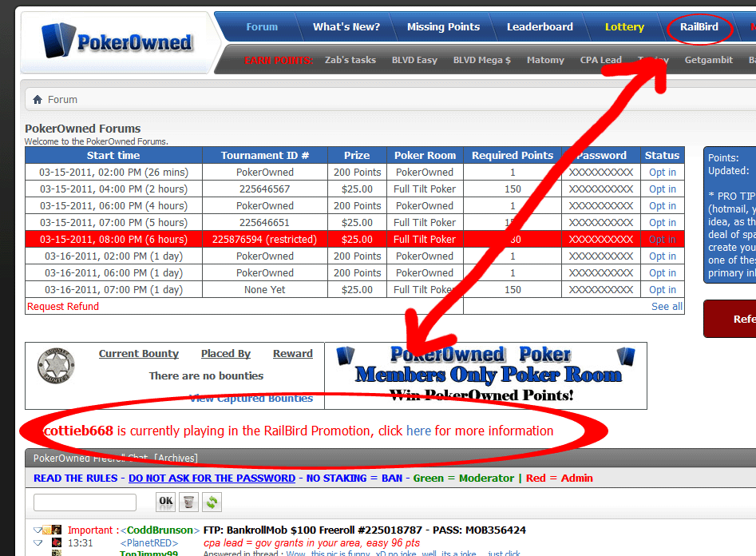Opt in to 03-16 06:00 PM tournament
Image resolution: width=756 pixels, height=556 pixels.
click(662, 273)
